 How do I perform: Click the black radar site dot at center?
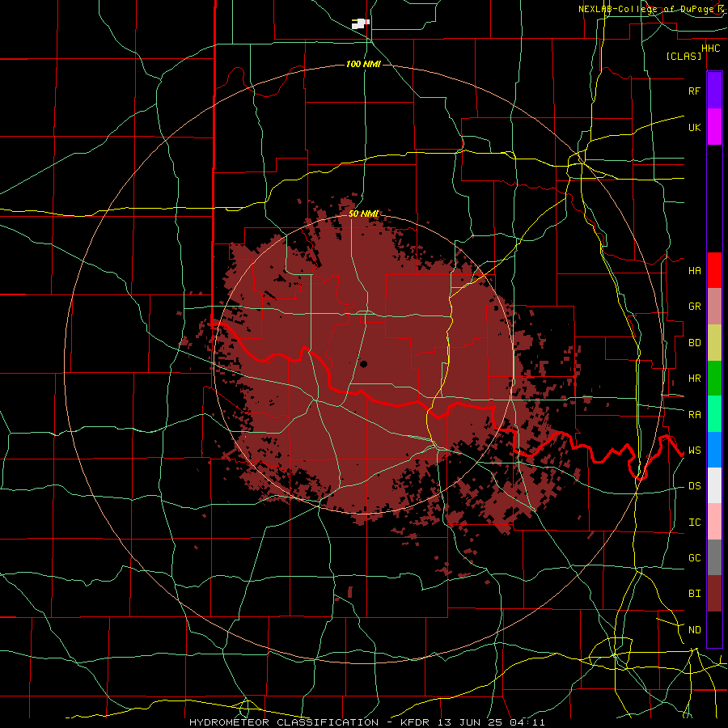[363, 364]
